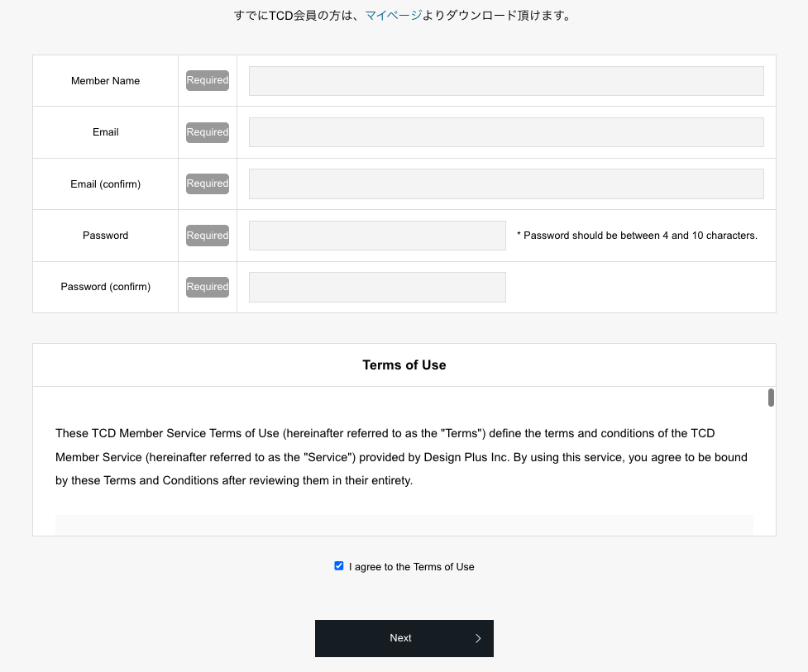The image size is (808, 672).
Task: Click the Terms of Use scrollbar thumb
Action: coord(771,398)
